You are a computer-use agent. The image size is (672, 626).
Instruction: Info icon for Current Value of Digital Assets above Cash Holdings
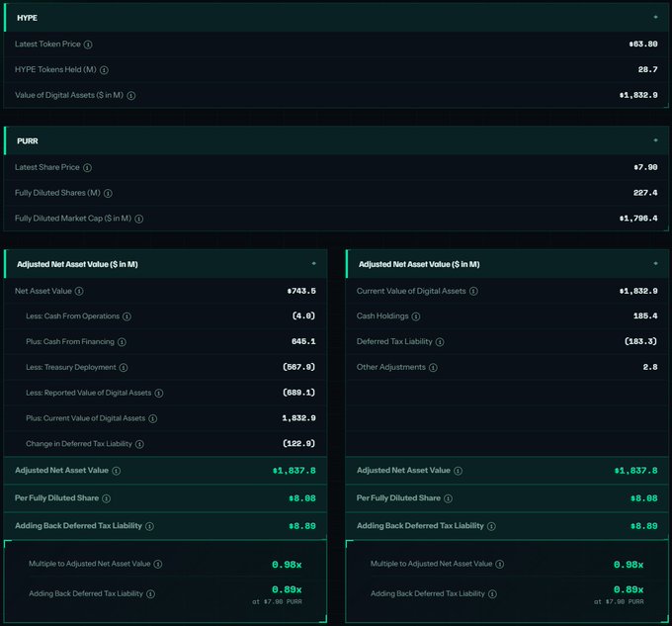tap(473, 291)
